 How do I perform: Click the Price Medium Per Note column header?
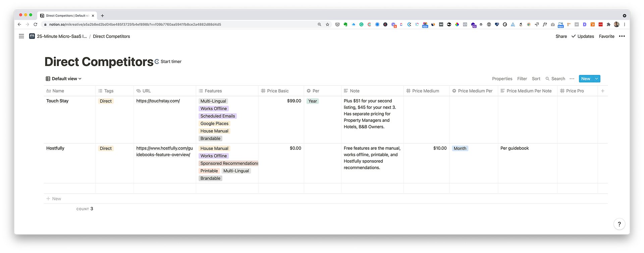(528, 91)
